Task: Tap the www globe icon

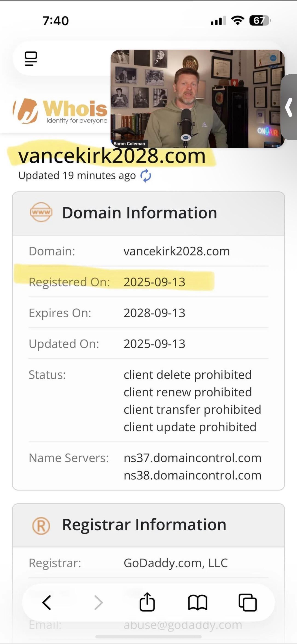Action: (41, 213)
